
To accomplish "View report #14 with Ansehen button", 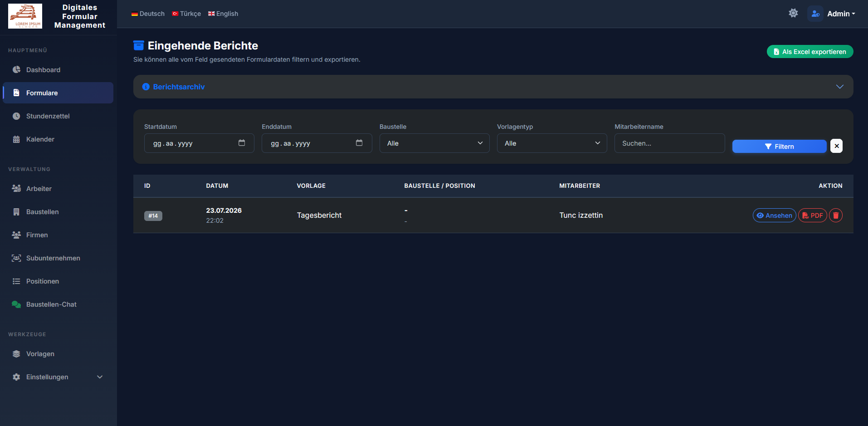I will [775, 215].
